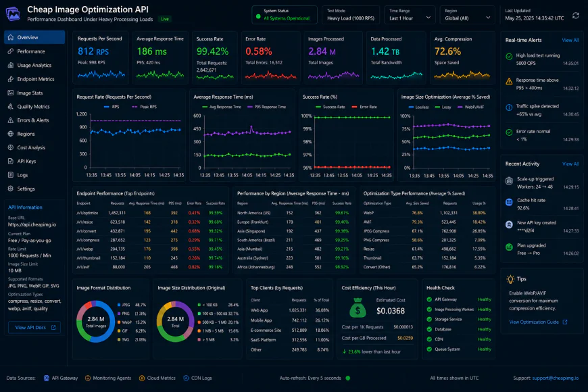Toggle the Live indicator badge

point(165,19)
